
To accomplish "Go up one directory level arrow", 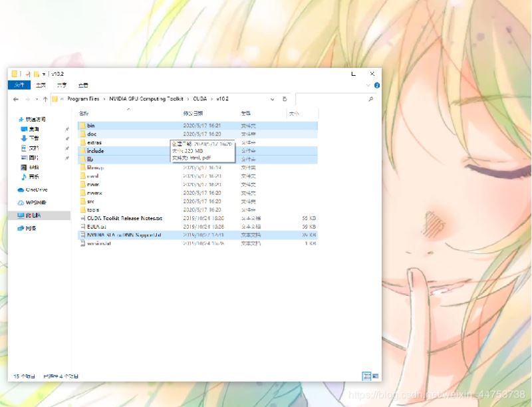I will (x=45, y=99).
